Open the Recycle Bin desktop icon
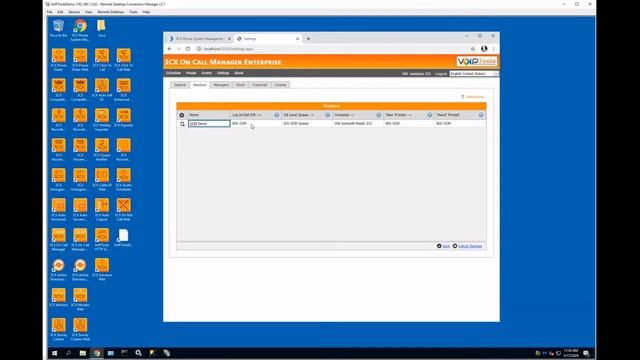Image resolution: width=640 pixels, height=360 pixels. coord(58,28)
